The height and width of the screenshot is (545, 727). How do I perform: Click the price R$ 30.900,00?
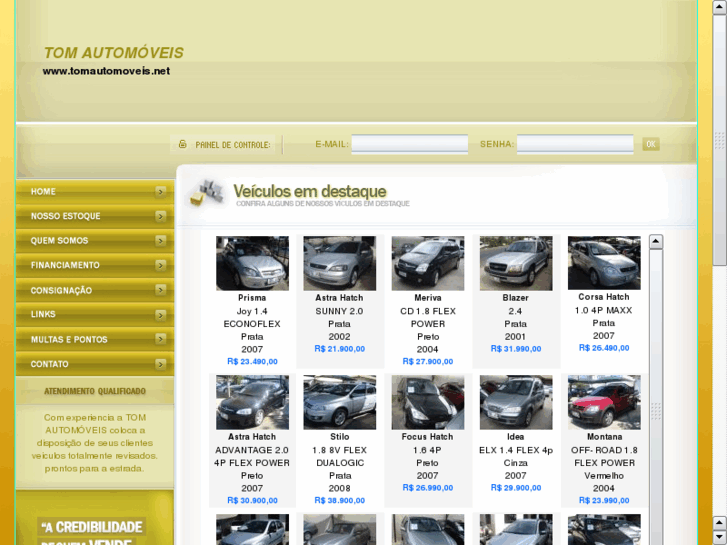pyautogui.click(x=252, y=500)
